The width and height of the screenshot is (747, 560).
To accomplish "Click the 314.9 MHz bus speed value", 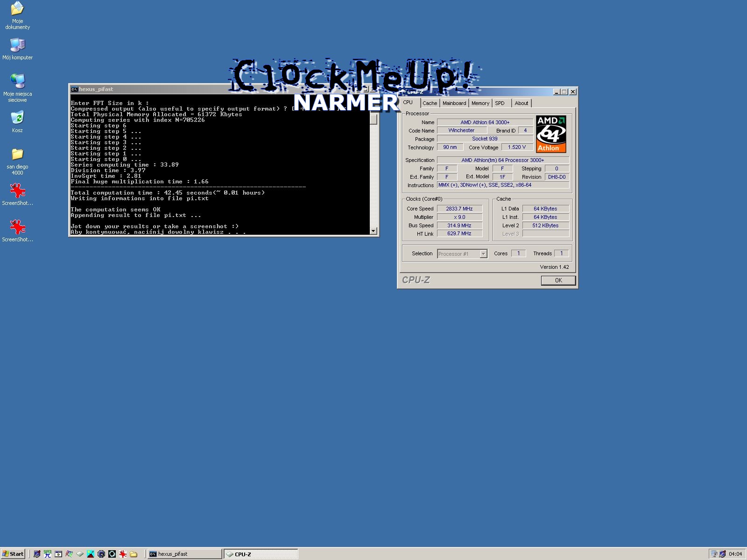I will tap(459, 225).
